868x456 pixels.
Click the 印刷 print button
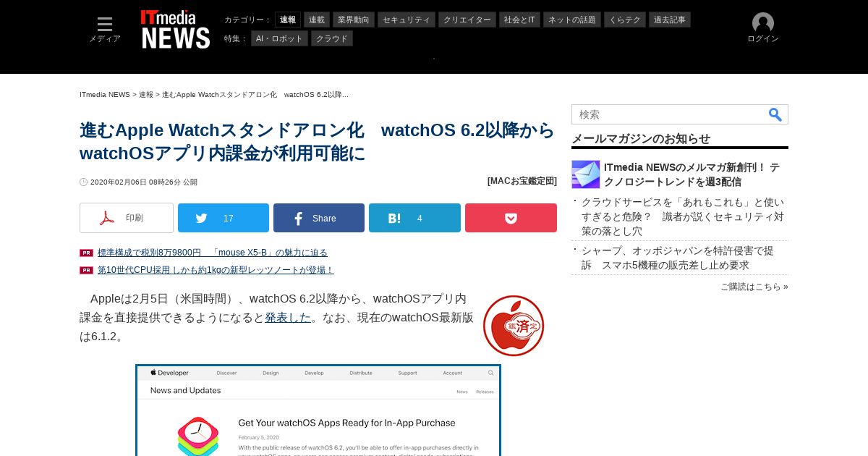(127, 218)
